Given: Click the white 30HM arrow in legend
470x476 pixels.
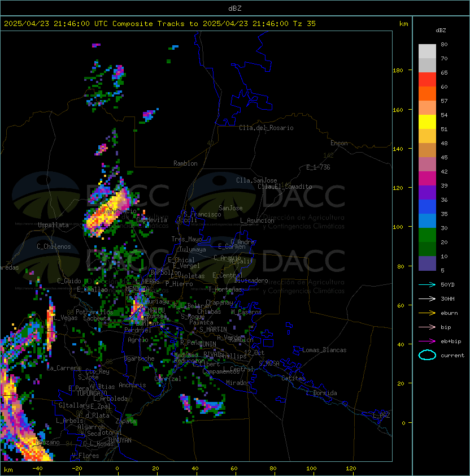Looking at the screenshot, I should click(427, 298).
